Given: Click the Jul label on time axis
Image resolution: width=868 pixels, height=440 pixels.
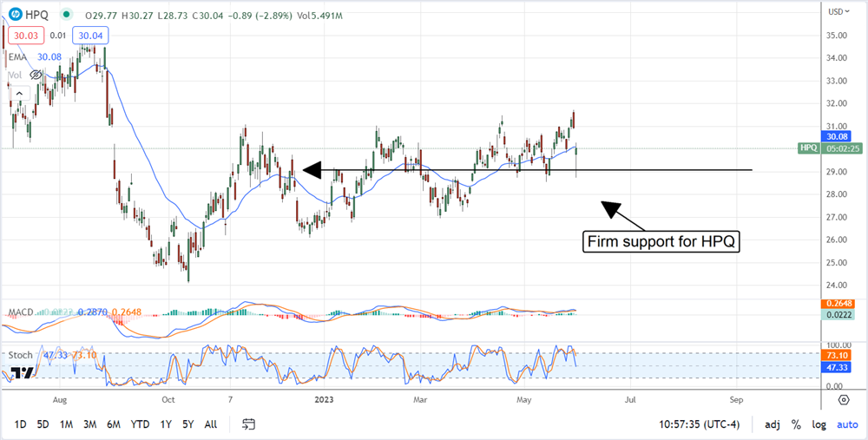Looking at the screenshot, I should [x=630, y=399].
